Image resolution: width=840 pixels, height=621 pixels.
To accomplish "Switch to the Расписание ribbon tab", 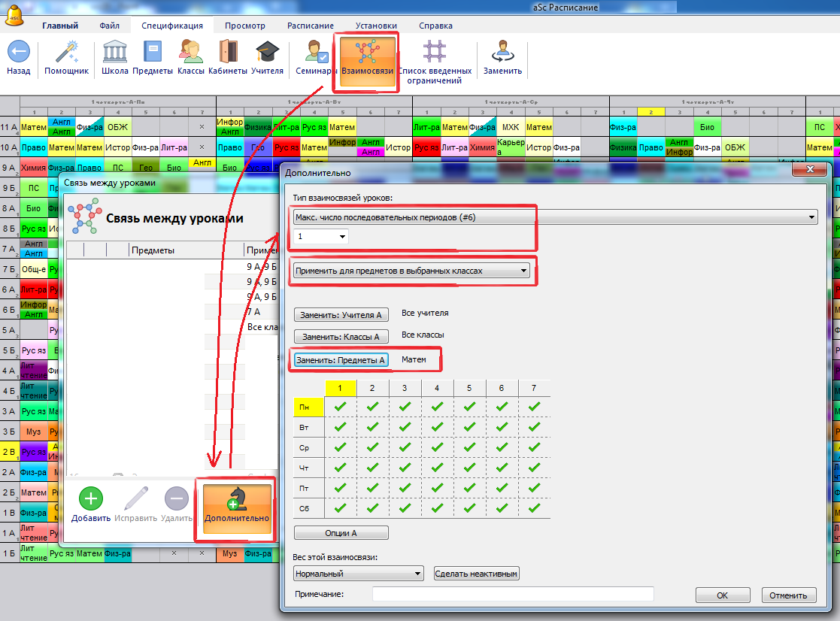I will point(310,26).
